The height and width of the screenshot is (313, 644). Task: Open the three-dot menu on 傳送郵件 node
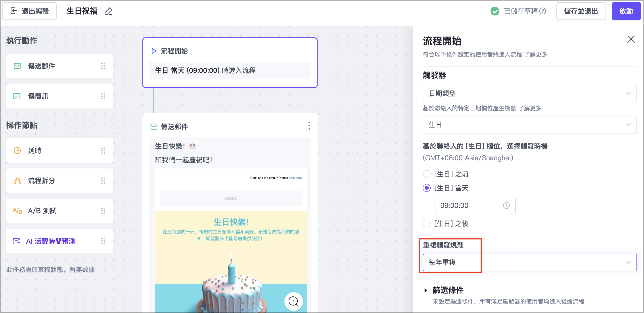(309, 126)
